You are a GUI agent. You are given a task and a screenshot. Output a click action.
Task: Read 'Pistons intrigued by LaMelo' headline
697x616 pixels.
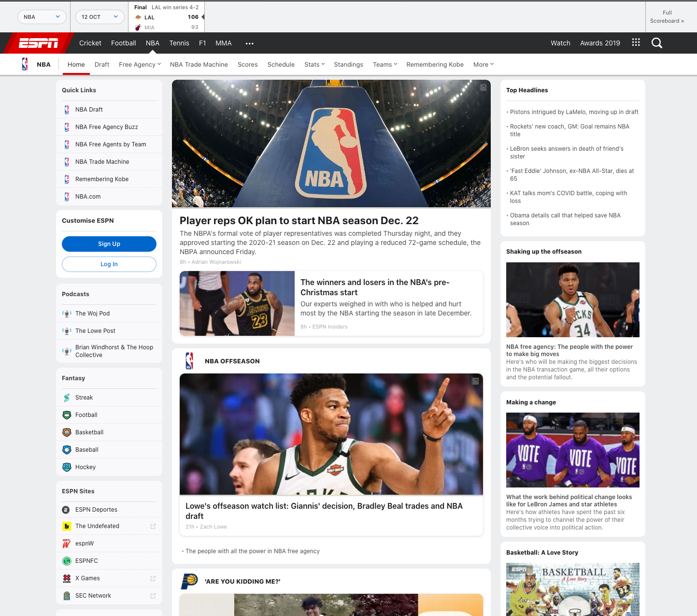(574, 112)
